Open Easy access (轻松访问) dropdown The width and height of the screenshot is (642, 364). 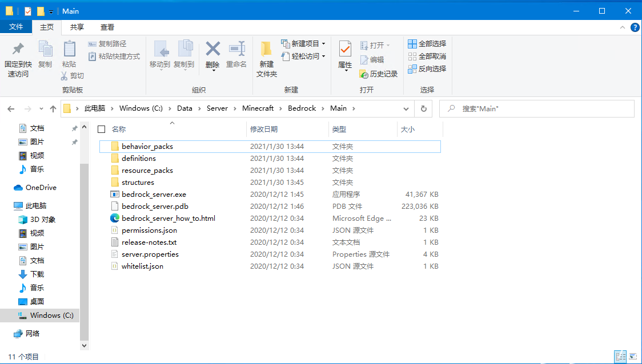coord(303,56)
